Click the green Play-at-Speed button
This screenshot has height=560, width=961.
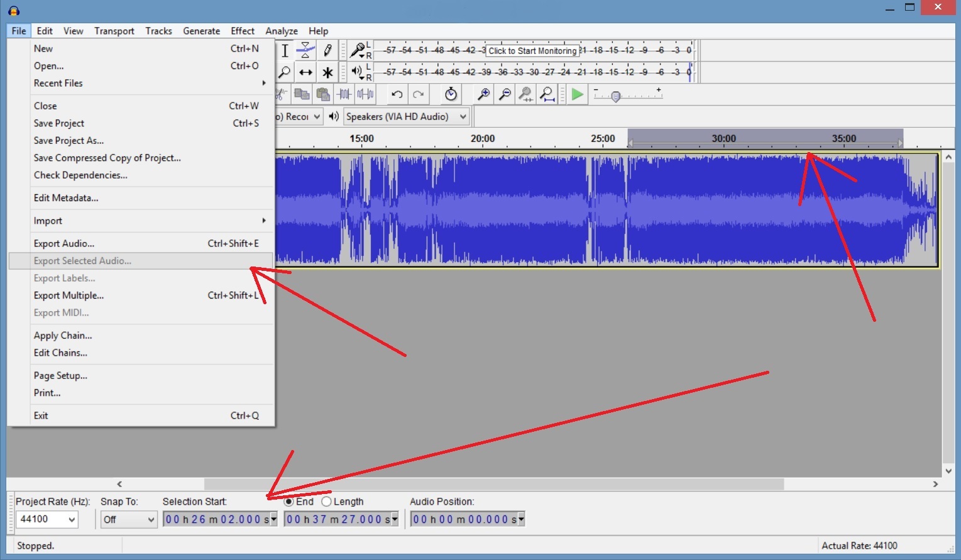(577, 94)
